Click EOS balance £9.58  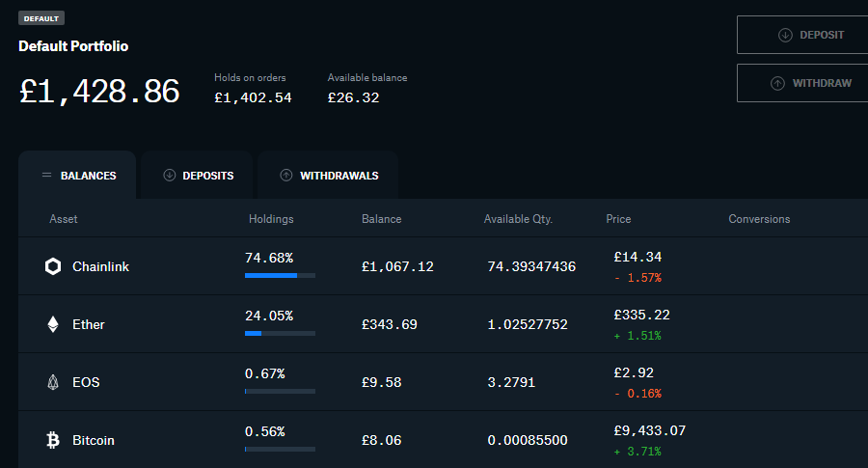[381, 382]
